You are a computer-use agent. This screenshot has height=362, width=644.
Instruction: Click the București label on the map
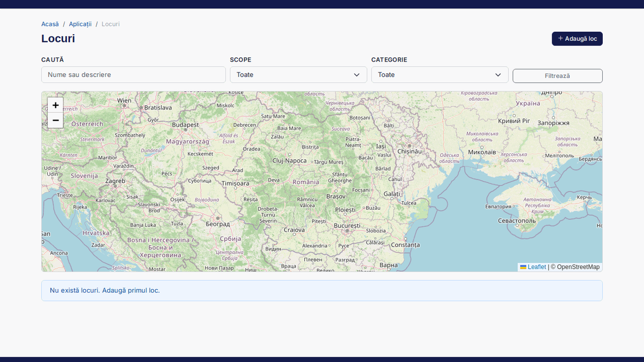[x=347, y=226]
